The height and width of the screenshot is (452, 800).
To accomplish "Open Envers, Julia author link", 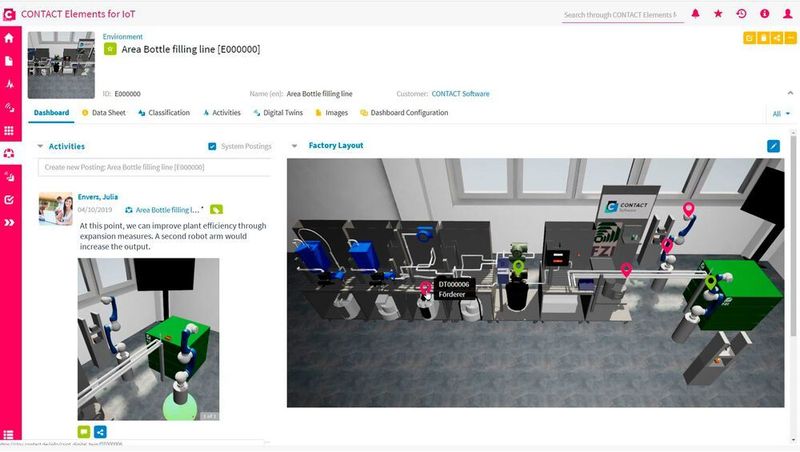I will click(98, 197).
